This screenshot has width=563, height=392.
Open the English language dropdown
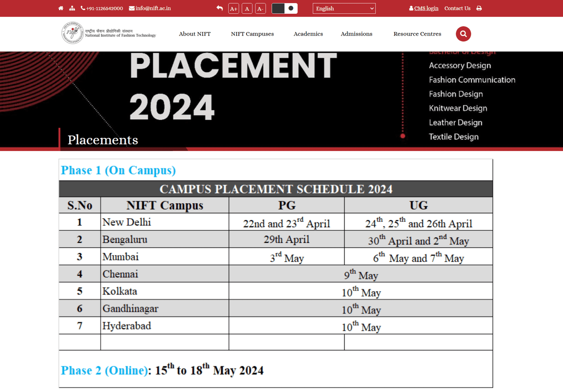point(344,8)
